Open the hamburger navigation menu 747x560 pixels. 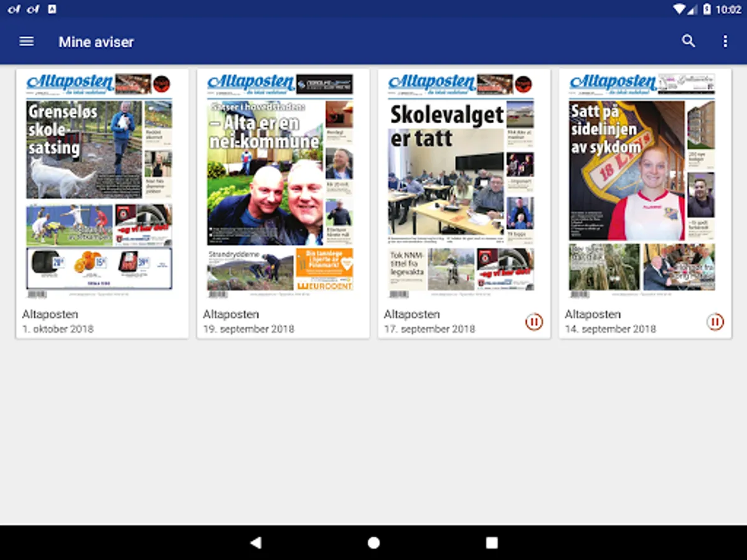click(x=26, y=42)
